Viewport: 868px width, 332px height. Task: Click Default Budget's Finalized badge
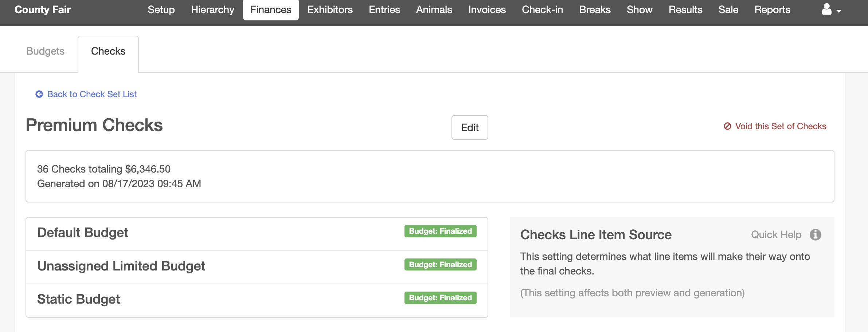[440, 231]
